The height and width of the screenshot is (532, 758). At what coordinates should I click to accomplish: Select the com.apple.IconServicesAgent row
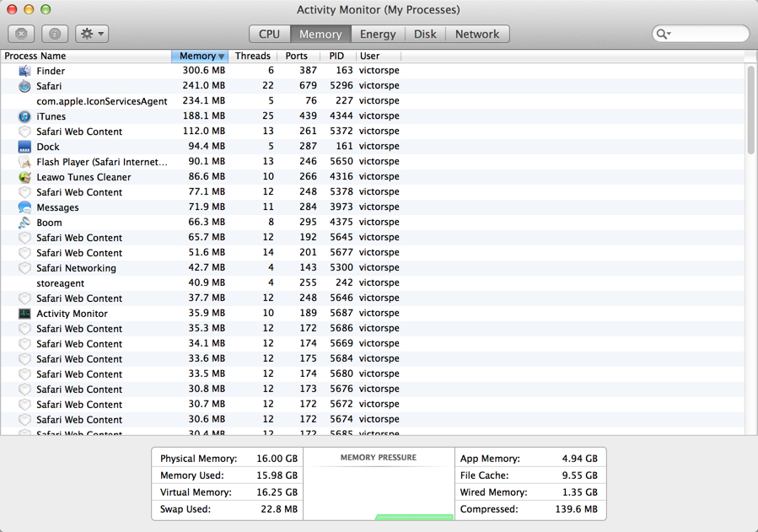click(373, 101)
